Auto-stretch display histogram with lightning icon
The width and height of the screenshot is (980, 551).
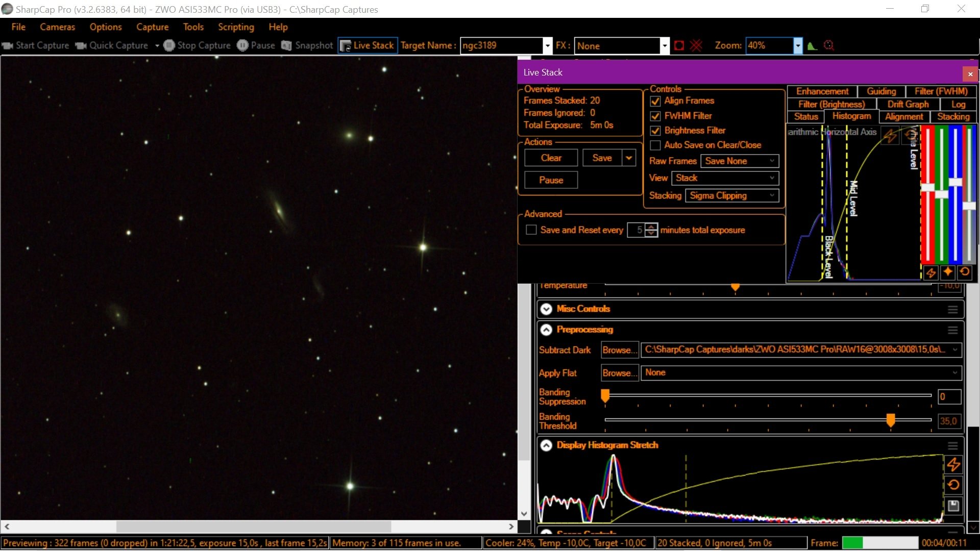[953, 465]
